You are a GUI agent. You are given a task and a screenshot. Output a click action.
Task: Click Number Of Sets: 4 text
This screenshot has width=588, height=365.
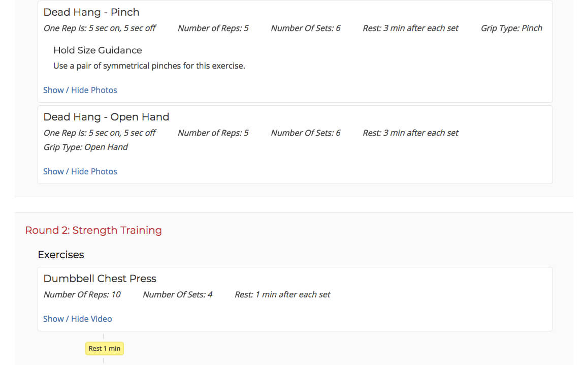[178, 295]
